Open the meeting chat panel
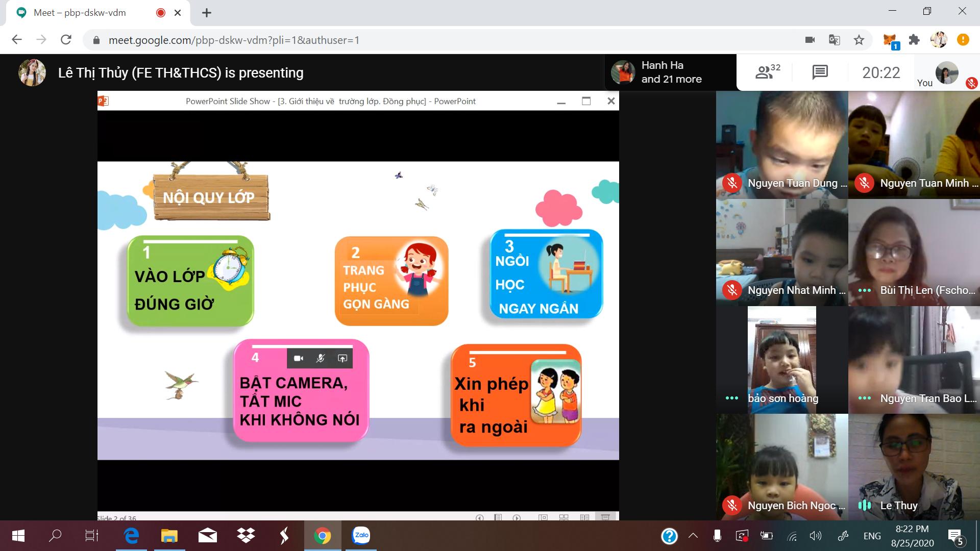Screen dimensions: 980x551 (820, 72)
